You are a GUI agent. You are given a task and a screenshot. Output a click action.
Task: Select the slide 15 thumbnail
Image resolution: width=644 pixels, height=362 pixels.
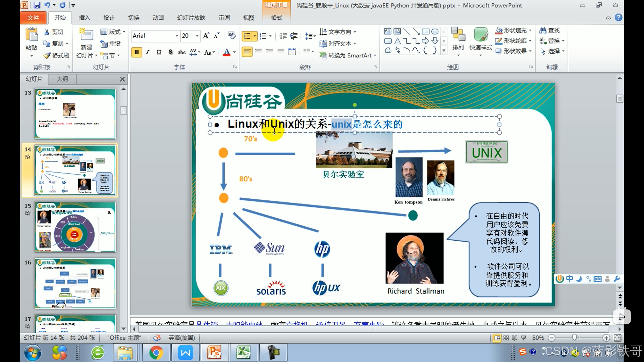click(75, 227)
